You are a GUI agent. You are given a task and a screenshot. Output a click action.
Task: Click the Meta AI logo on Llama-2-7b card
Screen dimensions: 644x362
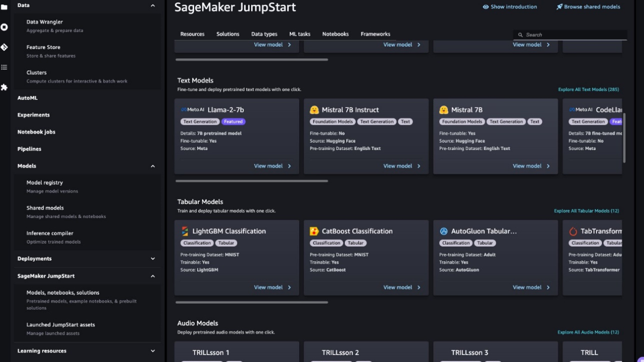pos(192,110)
